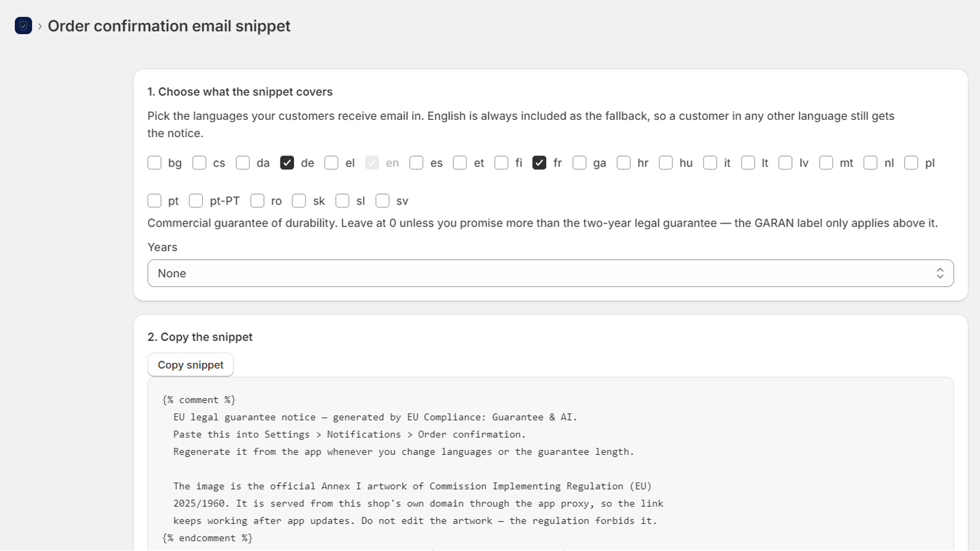Select the da language checkbox
The width and height of the screenshot is (980, 551).
click(x=243, y=163)
